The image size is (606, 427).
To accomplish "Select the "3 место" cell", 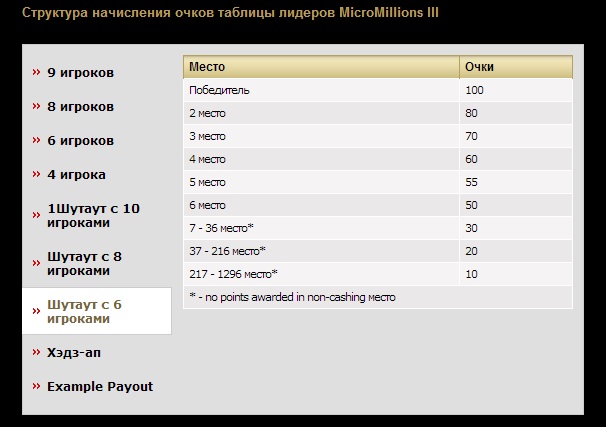I will [x=321, y=136].
